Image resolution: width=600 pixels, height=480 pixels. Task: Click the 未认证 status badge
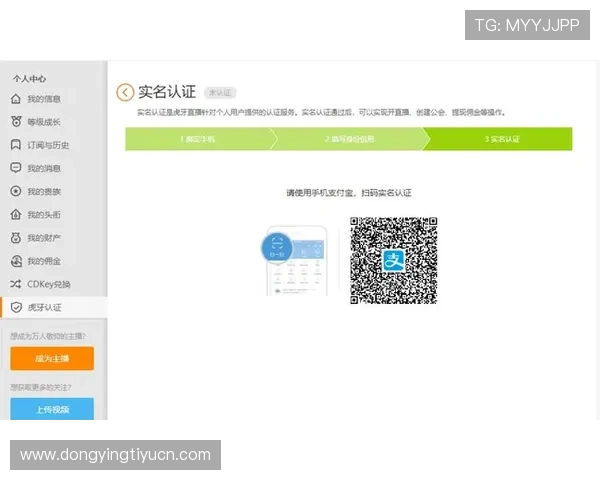pyautogui.click(x=220, y=93)
